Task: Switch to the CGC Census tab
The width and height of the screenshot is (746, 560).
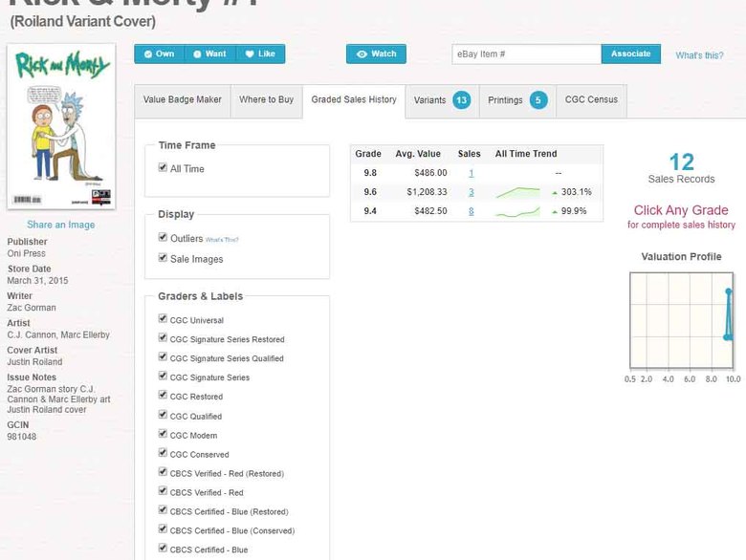Action: coord(591,99)
